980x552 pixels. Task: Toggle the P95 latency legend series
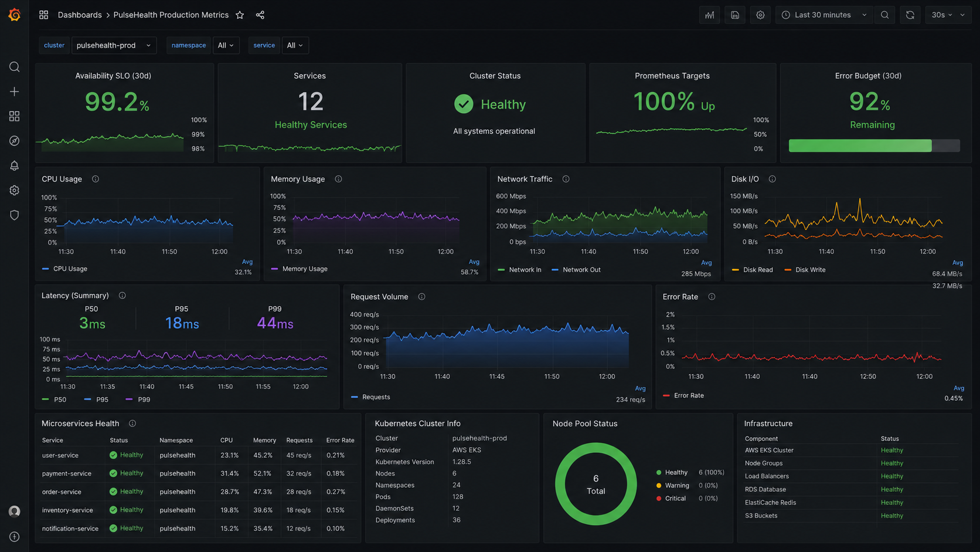point(97,399)
